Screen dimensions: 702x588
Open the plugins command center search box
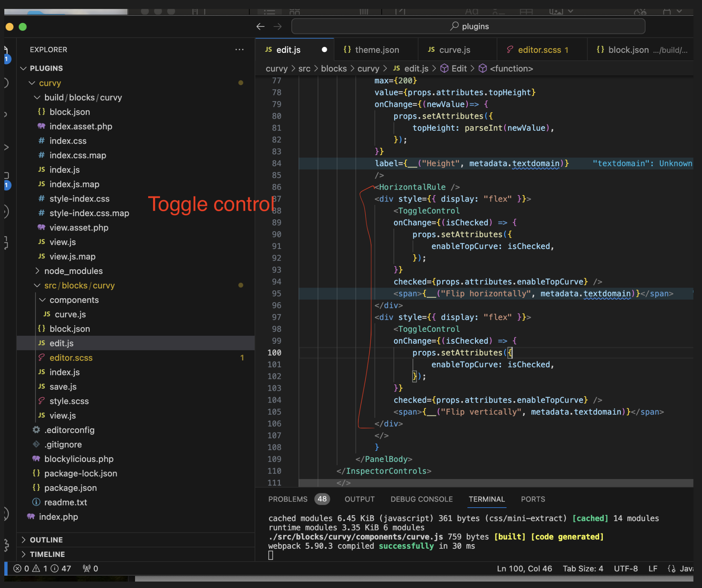pyautogui.click(x=468, y=26)
